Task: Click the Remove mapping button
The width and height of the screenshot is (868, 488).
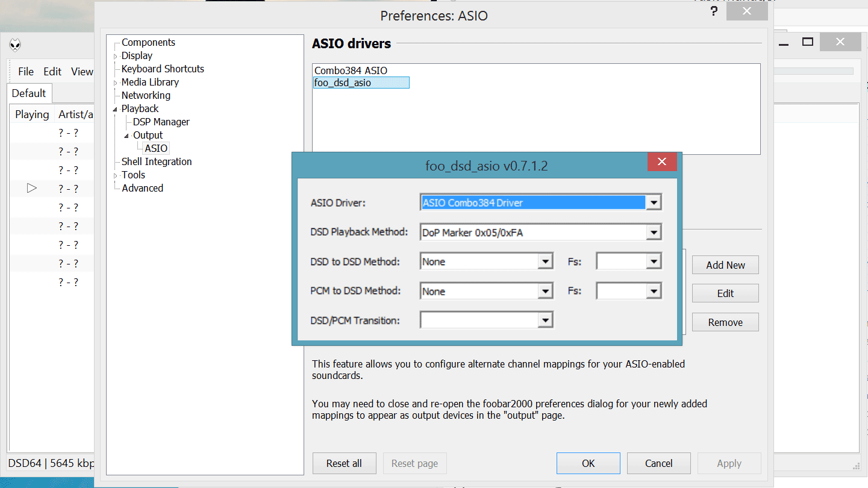Action: 725,322
